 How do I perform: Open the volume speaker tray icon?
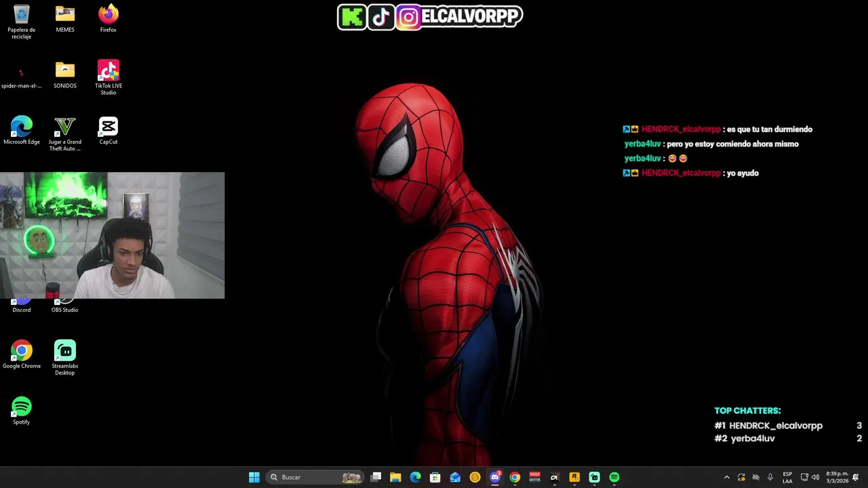pos(816,477)
